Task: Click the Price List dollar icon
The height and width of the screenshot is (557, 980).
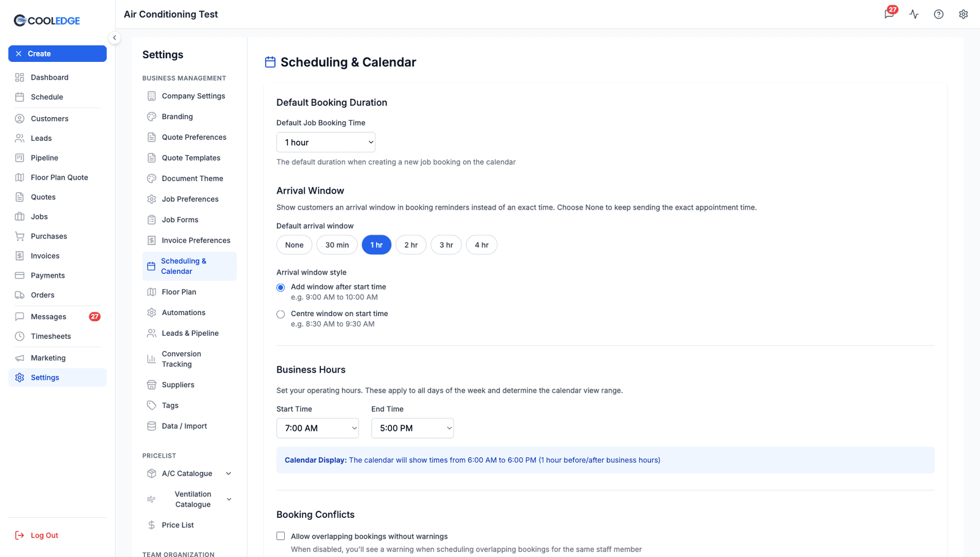Action: [151, 525]
